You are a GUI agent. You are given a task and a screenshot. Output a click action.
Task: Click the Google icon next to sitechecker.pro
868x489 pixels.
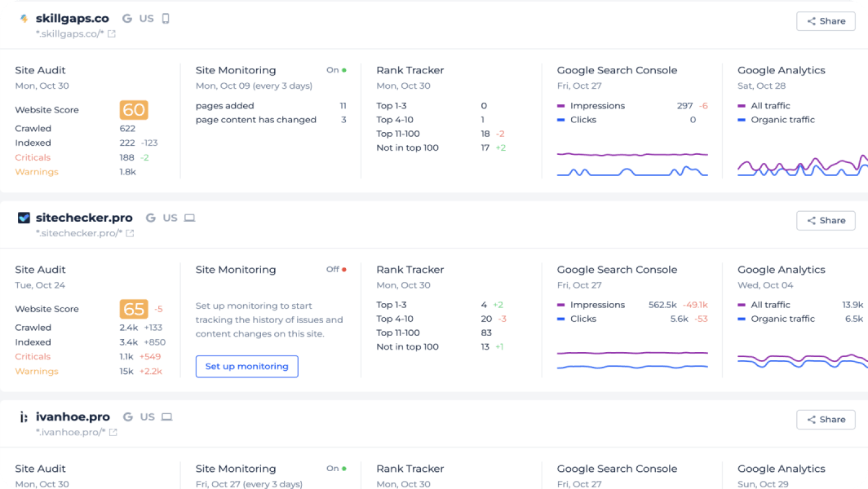tap(151, 218)
